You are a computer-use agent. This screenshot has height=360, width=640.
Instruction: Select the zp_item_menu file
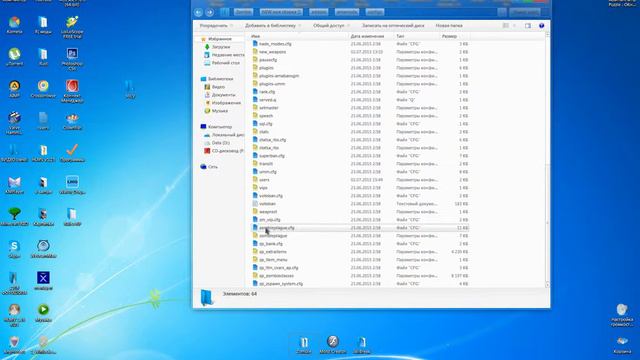tap(359, 260)
